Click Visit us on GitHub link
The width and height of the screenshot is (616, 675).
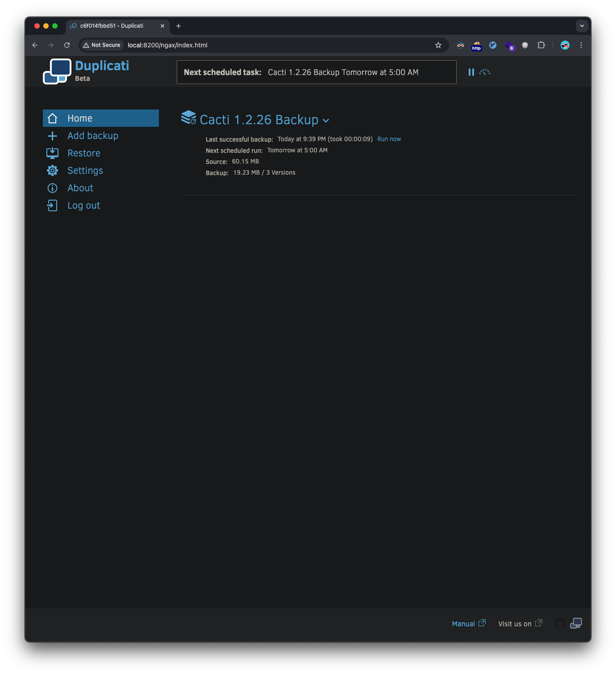[515, 624]
